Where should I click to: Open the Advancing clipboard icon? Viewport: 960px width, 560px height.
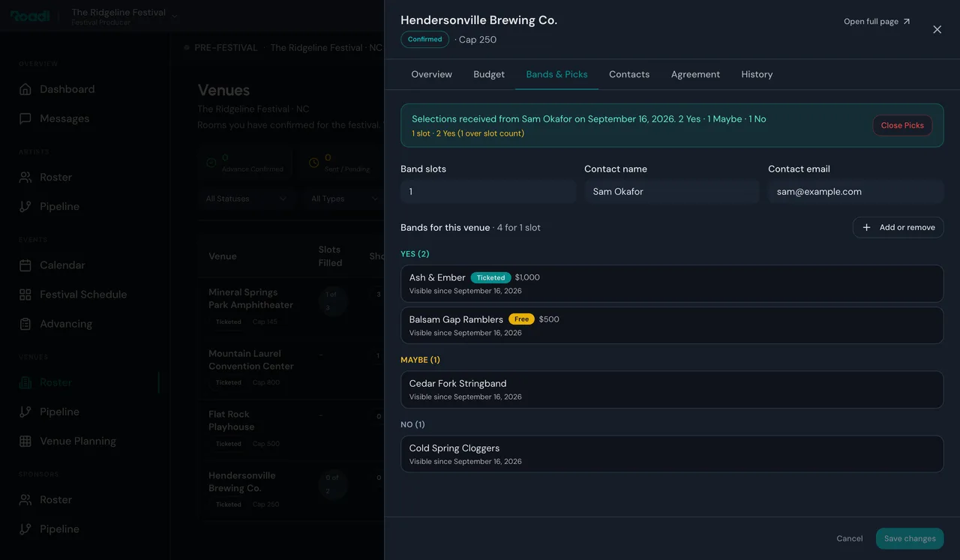pyautogui.click(x=25, y=324)
